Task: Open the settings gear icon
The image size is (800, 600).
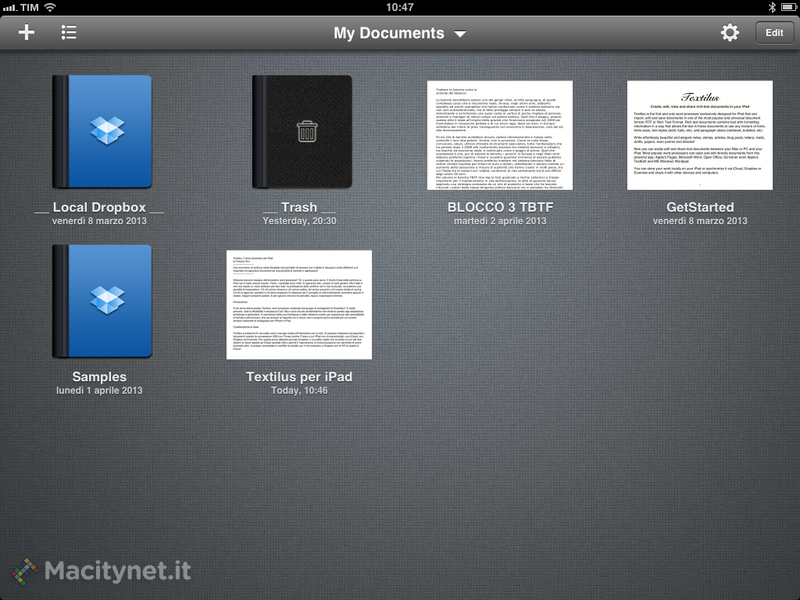Action: point(730,33)
